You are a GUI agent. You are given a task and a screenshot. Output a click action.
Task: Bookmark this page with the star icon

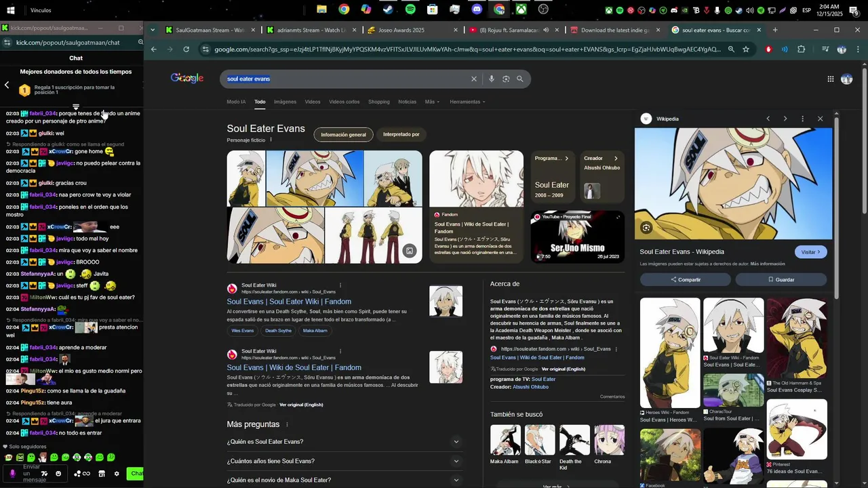[x=746, y=49]
